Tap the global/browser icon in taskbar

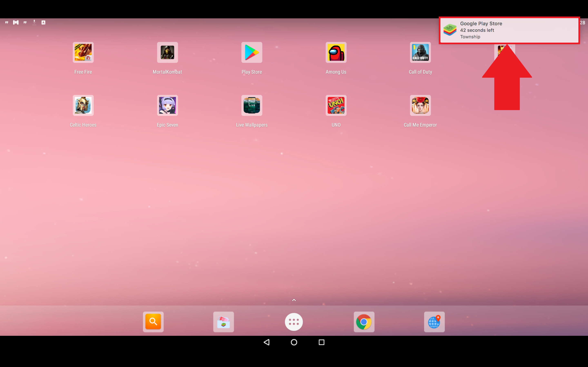(434, 322)
